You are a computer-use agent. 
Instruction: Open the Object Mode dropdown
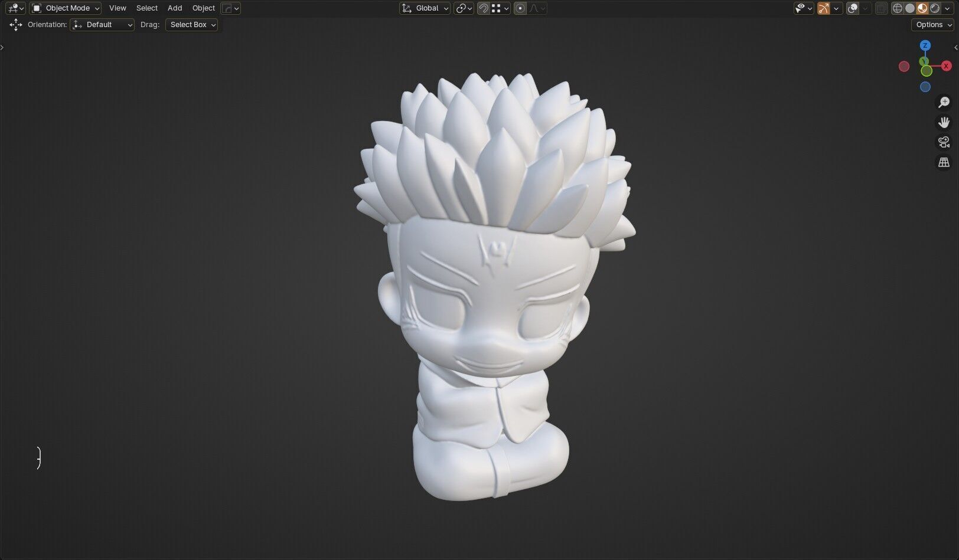[66, 8]
